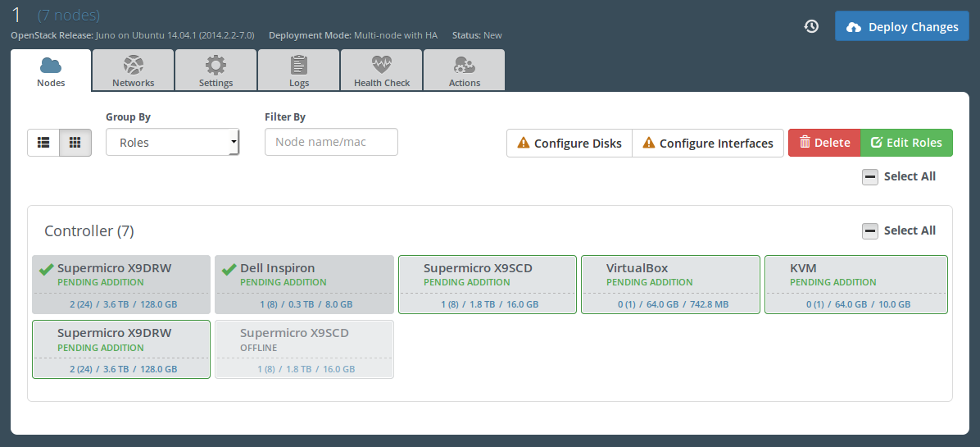Screen dimensions: 980x447
Task: Open the Nodes tab
Action: click(51, 71)
